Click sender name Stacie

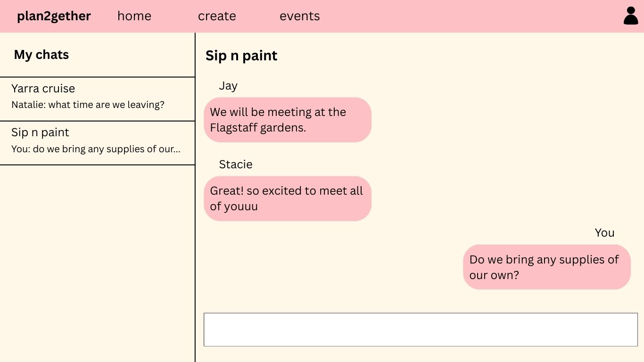tap(236, 165)
